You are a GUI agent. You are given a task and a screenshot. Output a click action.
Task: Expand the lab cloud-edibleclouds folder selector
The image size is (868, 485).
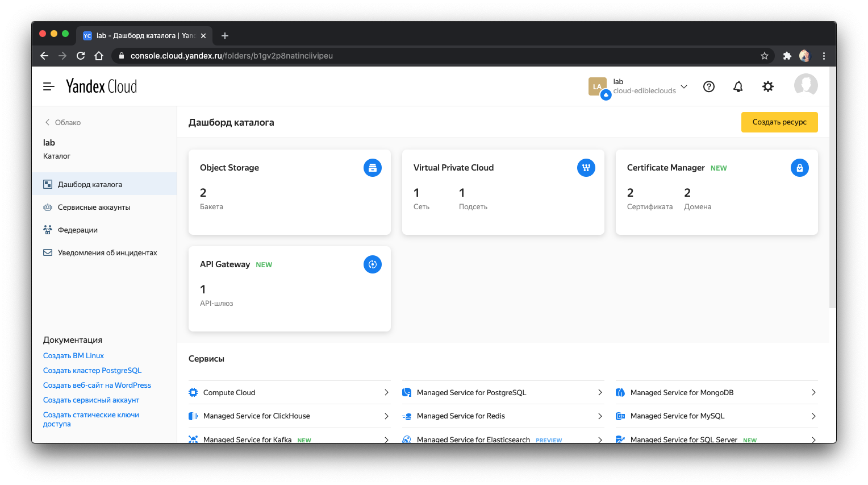[x=684, y=86]
